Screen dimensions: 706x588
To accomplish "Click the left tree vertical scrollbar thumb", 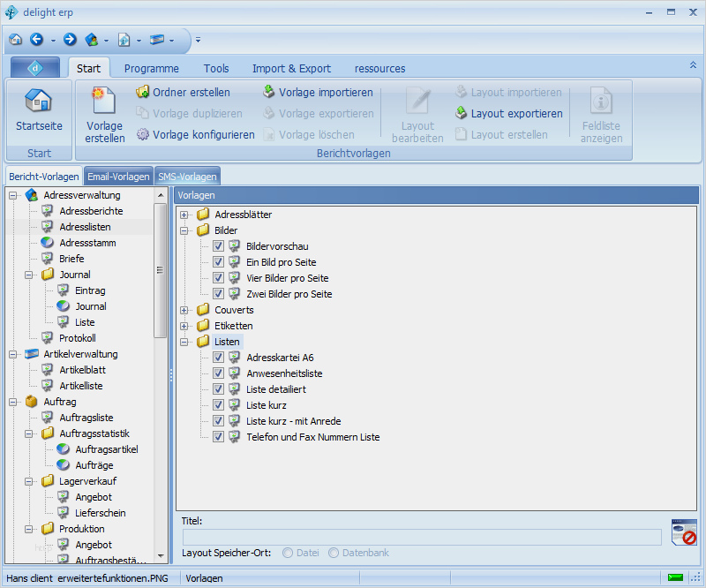I will [x=160, y=270].
